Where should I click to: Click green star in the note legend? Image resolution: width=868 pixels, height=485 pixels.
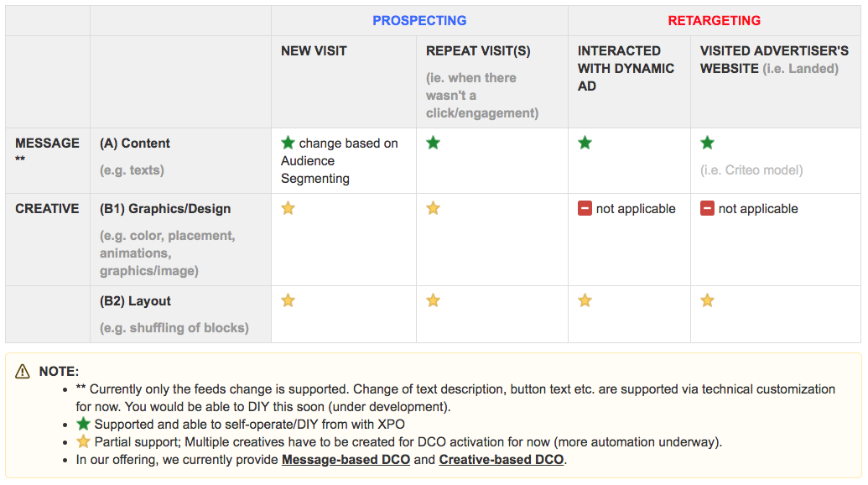pyautogui.click(x=83, y=424)
